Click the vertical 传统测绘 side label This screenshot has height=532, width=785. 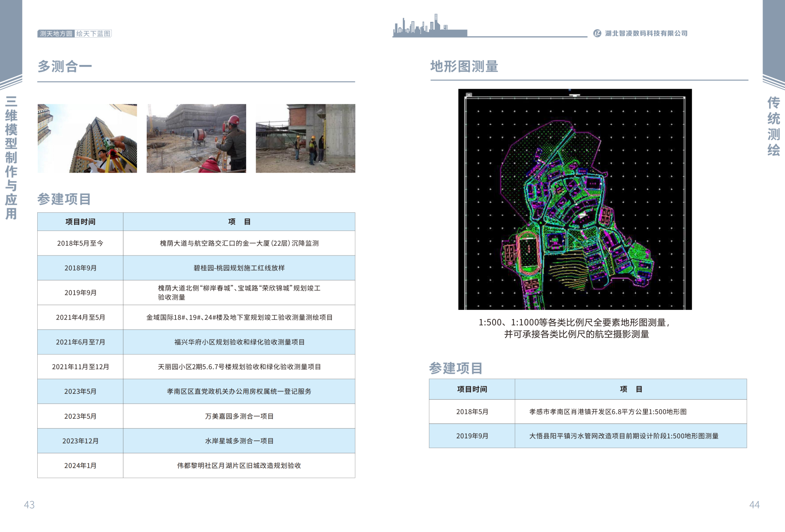[774, 126]
